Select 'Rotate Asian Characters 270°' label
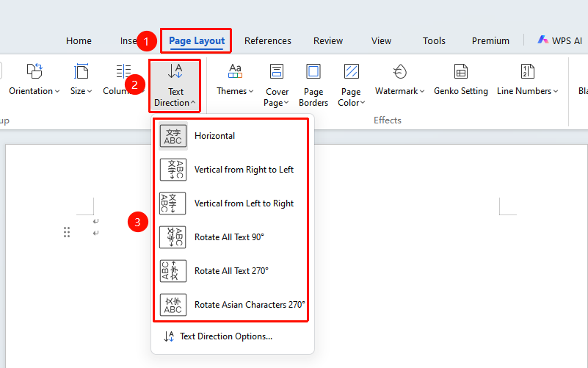Viewport: 588px width, 368px height. click(x=250, y=305)
